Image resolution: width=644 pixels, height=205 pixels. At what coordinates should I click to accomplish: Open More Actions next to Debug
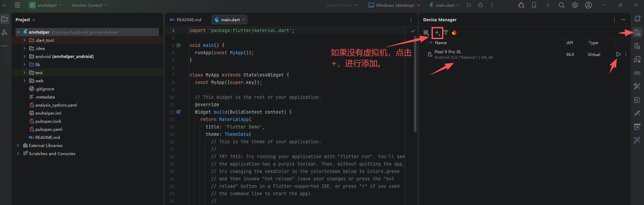tap(492, 5)
